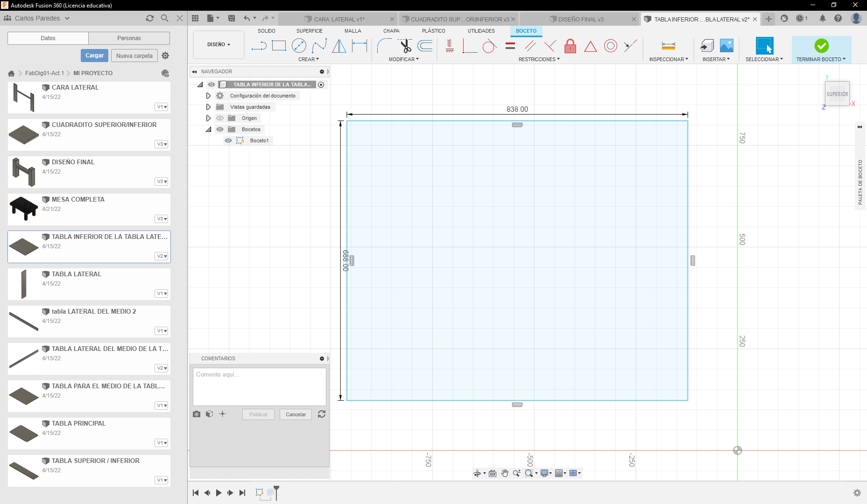Viewport: 867px width, 504px height.
Task: Switch to the SUPERFICIE ribbon tab
Action: [x=310, y=31]
